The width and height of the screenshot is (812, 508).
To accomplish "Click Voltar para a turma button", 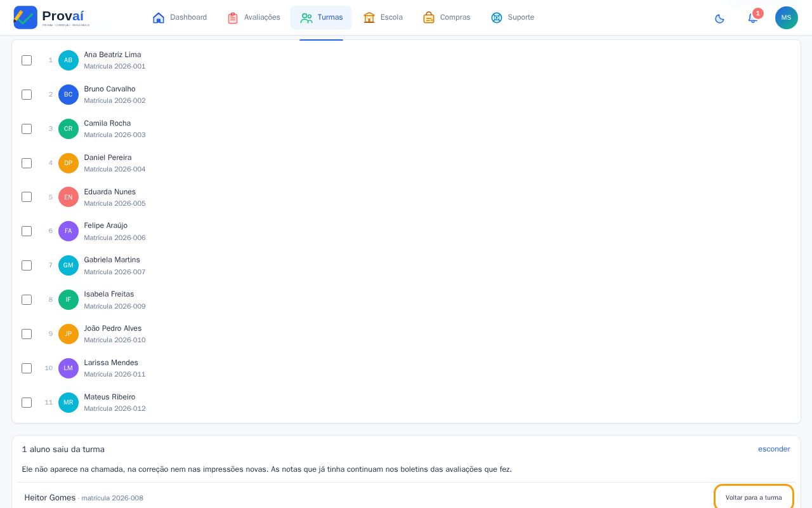I will [x=754, y=498].
